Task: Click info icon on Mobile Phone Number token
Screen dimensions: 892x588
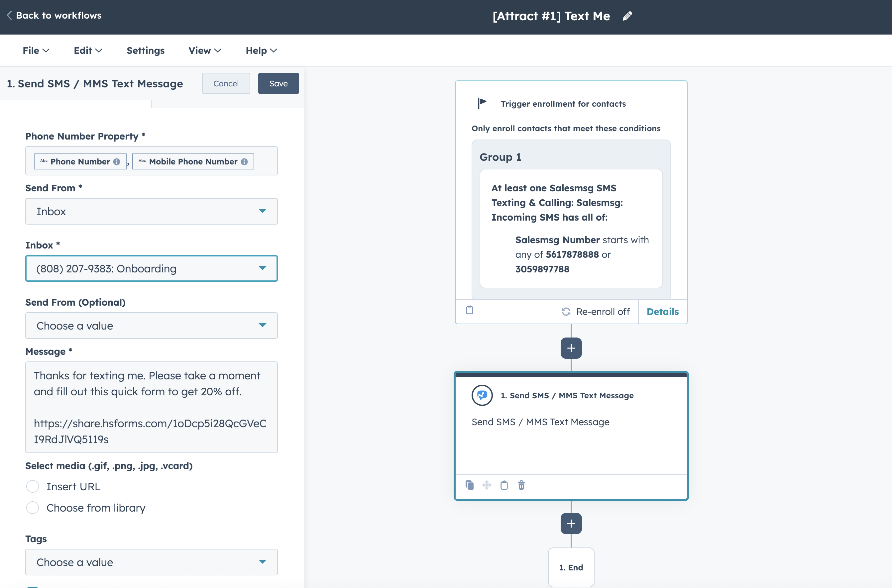Action: tap(244, 162)
